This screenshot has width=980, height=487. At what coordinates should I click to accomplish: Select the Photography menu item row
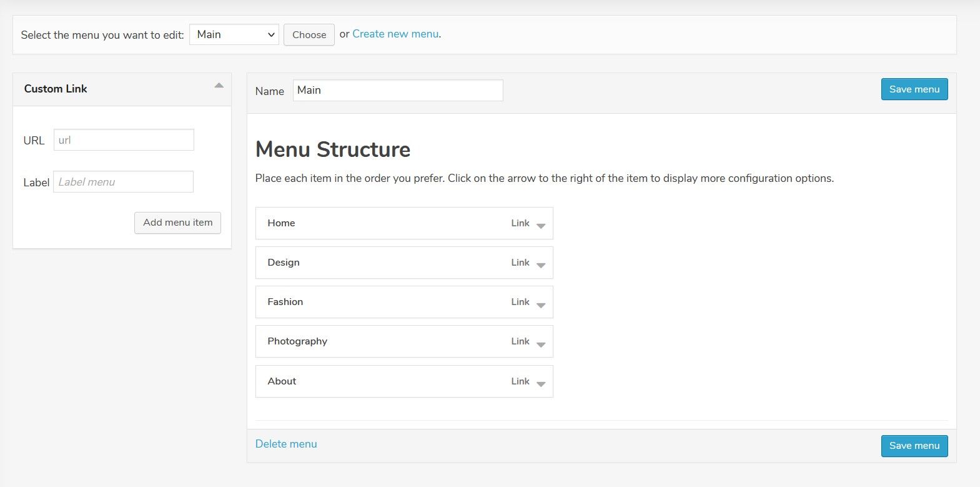point(375,341)
